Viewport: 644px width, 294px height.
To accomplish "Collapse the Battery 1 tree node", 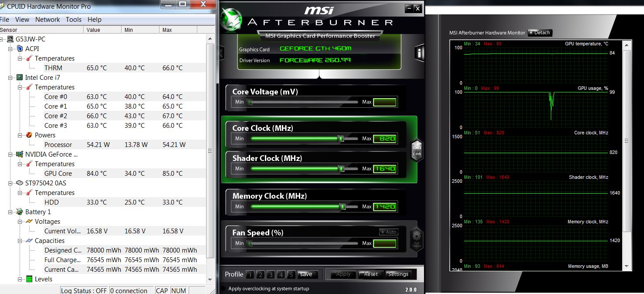I will (10, 212).
